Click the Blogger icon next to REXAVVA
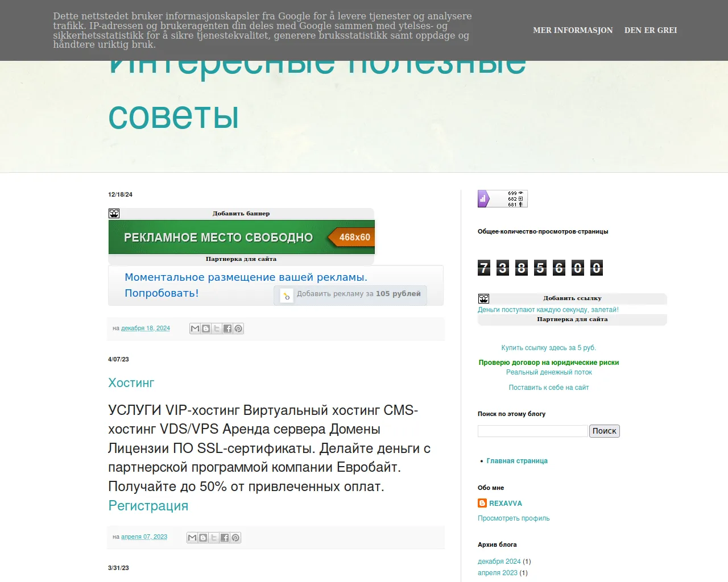 click(x=482, y=503)
